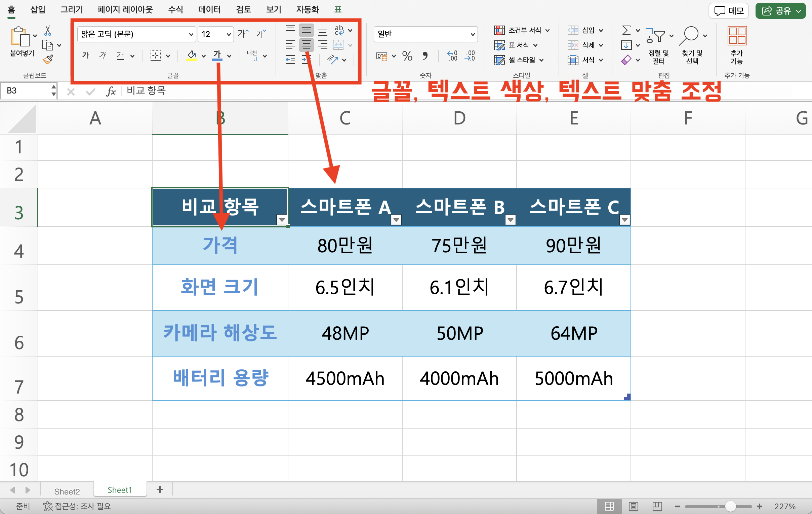Image resolution: width=812 pixels, height=514 pixels.
Task: Select the text highlight color swatch
Action: point(191,62)
